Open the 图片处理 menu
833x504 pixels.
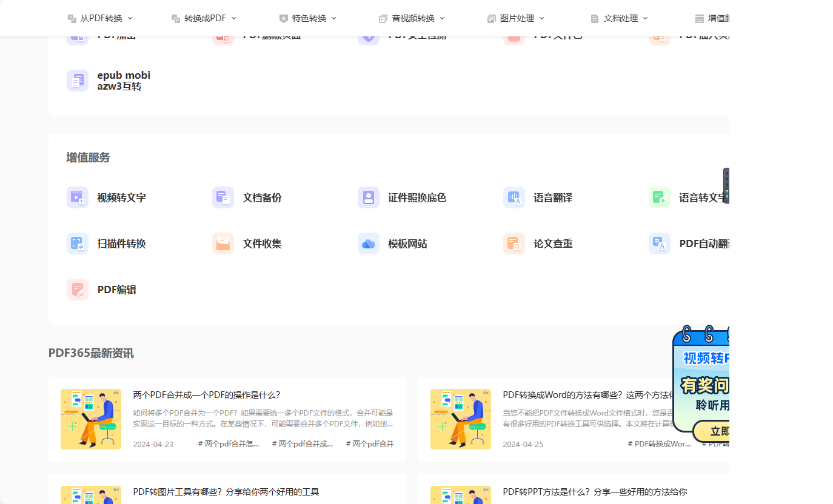pos(516,18)
